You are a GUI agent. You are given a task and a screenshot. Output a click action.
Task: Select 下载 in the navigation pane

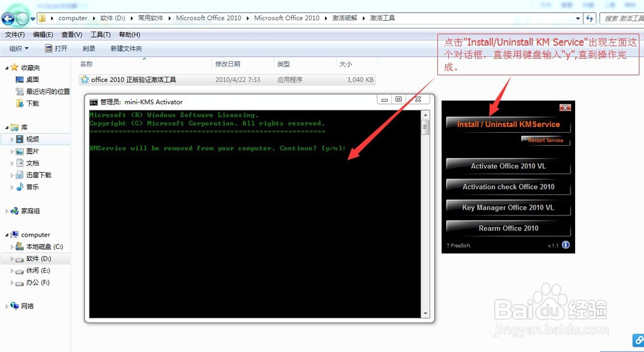(x=32, y=103)
